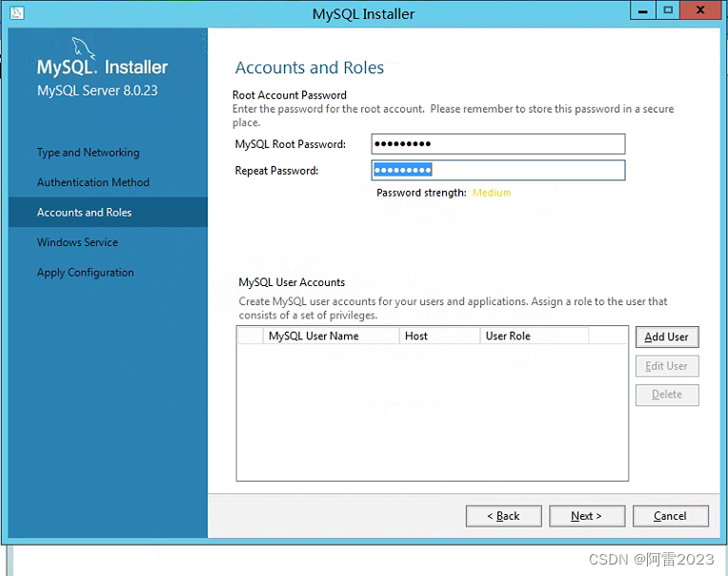Click the User Role column header

click(534, 336)
